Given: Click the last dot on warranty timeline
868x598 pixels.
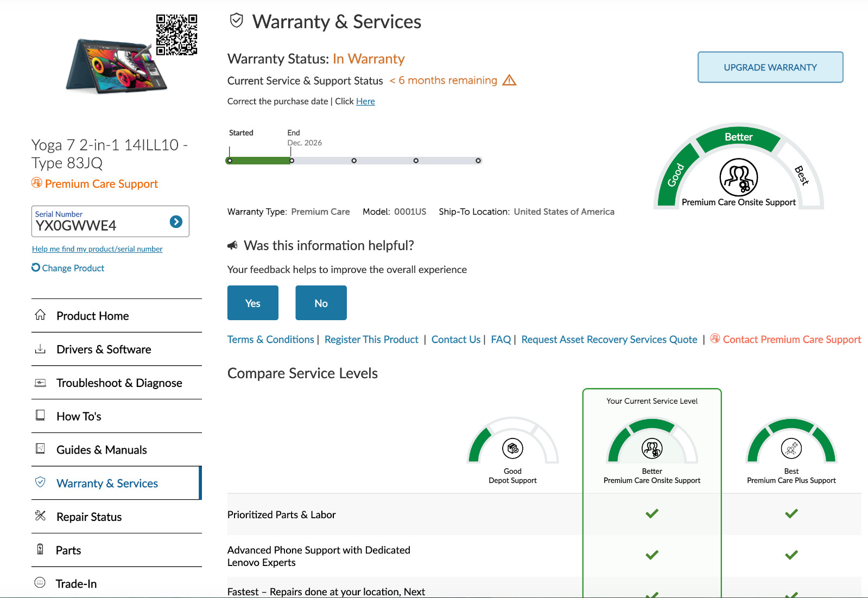Looking at the screenshot, I should click(478, 161).
